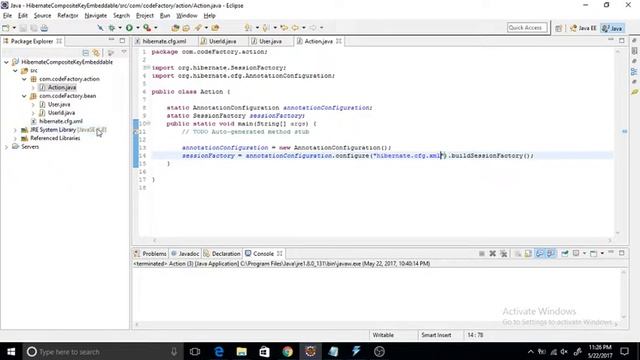Switch to the Java perspective

[x=612, y=28]
